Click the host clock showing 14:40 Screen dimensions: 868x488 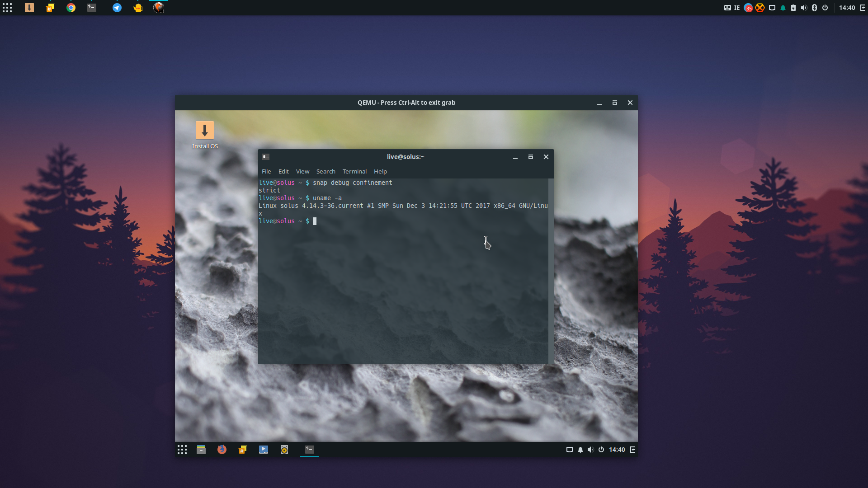pos(847,8)
